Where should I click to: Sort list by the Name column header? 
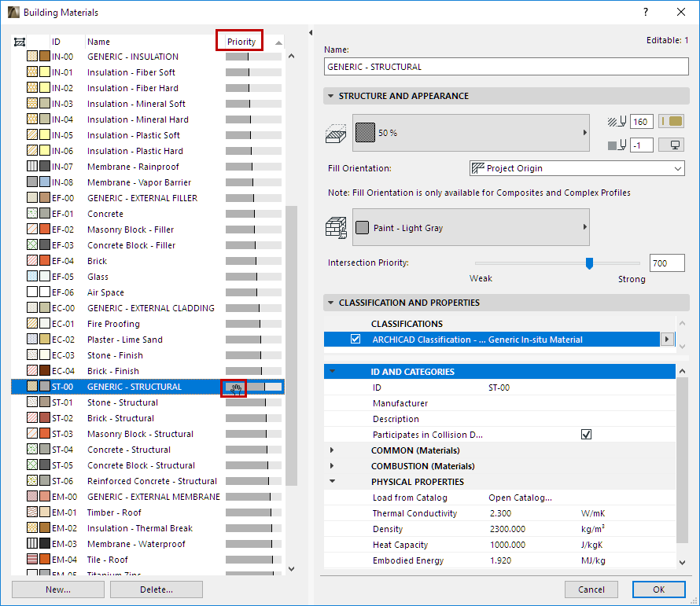[x=98, y=42]
